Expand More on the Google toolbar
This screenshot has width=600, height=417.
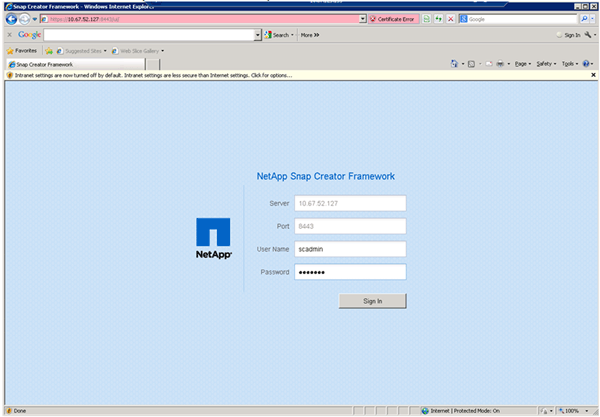tap(310, 35)
